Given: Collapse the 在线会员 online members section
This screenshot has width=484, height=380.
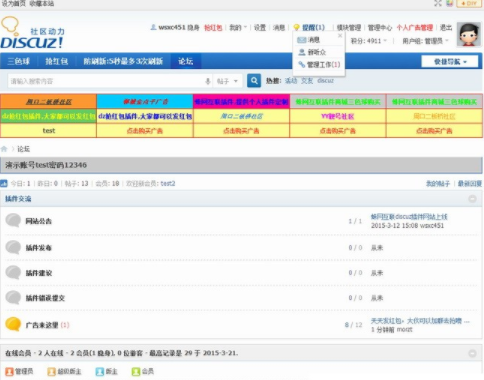Looking at the screenshot, I should click(472, 353).
